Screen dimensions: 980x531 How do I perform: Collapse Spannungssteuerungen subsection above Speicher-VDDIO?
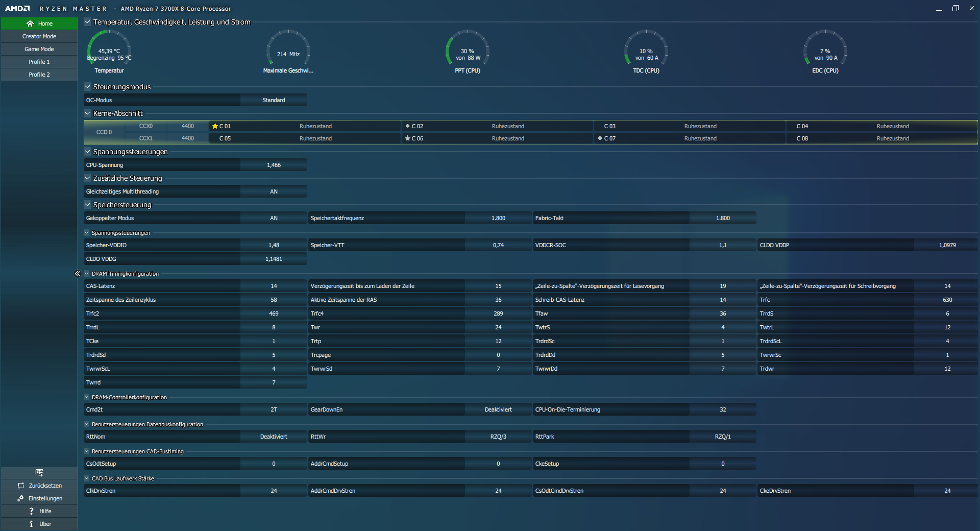(87, 233)
